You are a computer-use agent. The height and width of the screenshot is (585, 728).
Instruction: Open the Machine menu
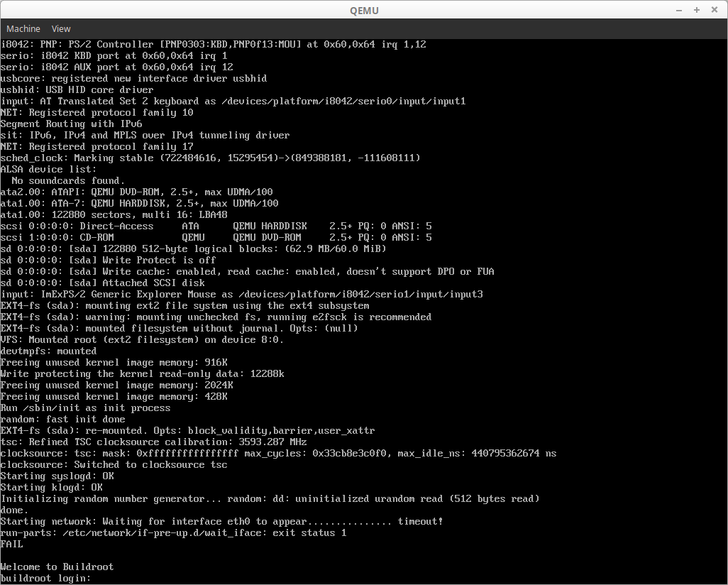[x=23, y=29]
